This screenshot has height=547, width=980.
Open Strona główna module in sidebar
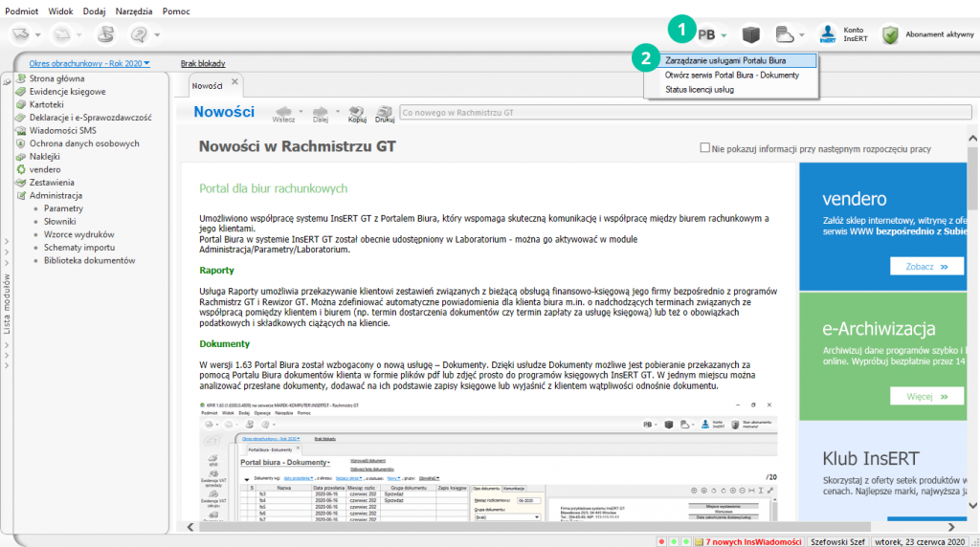tap(56, 78)
